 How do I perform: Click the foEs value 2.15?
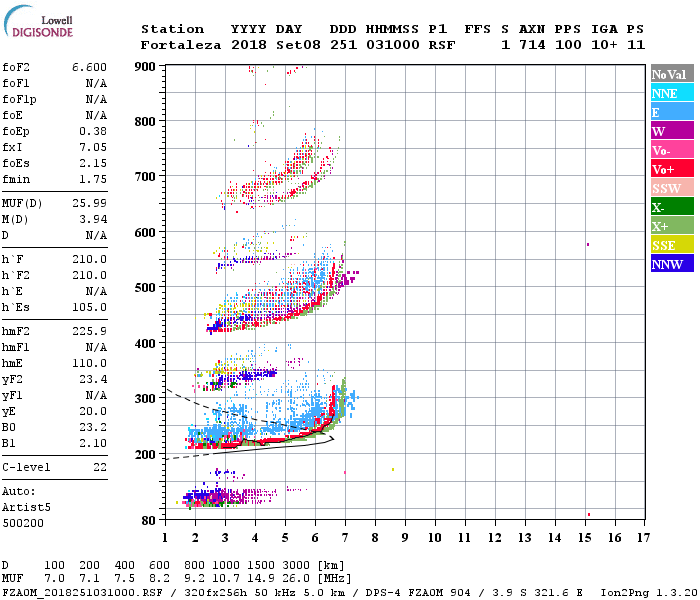93,163
